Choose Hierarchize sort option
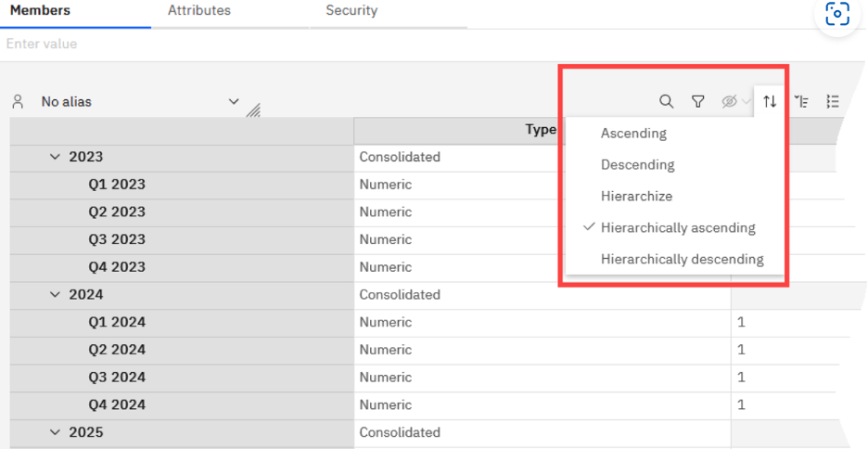 click(636, 197)
